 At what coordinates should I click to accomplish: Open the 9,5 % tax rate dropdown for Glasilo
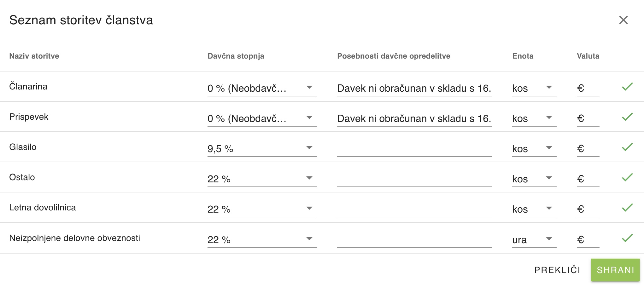[262, 149]
